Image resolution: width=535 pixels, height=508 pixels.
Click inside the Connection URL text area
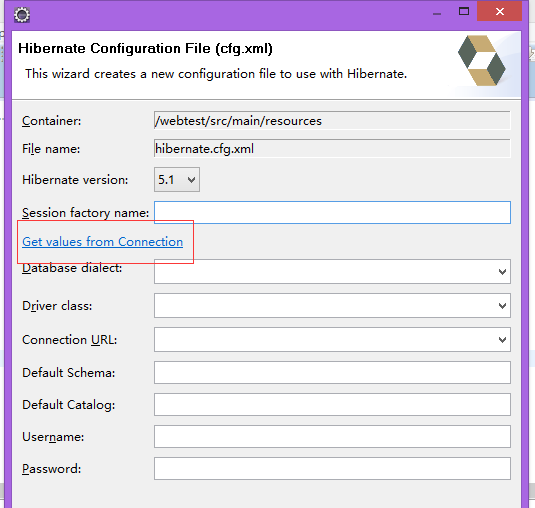click(324, 339)
